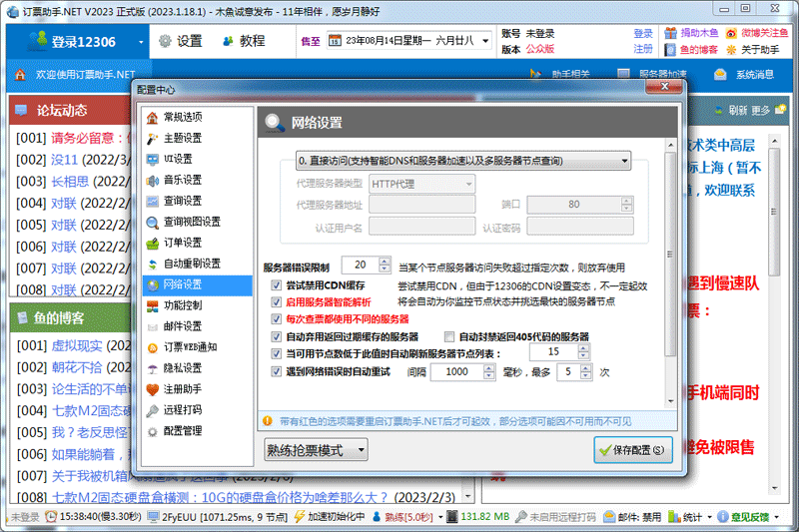Click the 认证用户名 input field
The image size is (799, 532).
pos(421,227)
